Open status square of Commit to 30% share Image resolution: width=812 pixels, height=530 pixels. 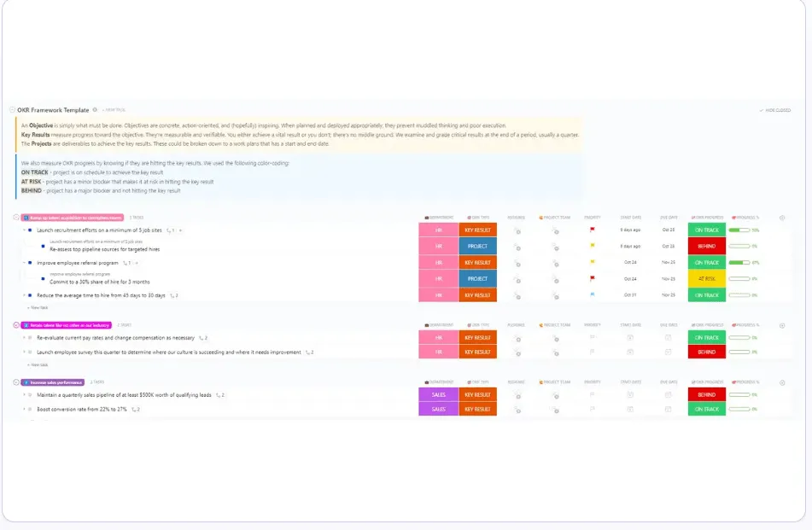(43, 279)
